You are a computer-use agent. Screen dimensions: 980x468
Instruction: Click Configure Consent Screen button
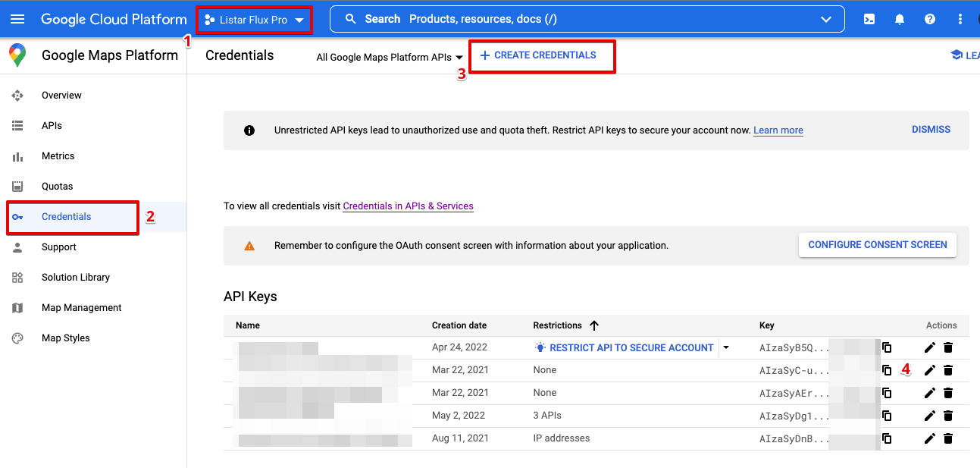pos(878,245)
